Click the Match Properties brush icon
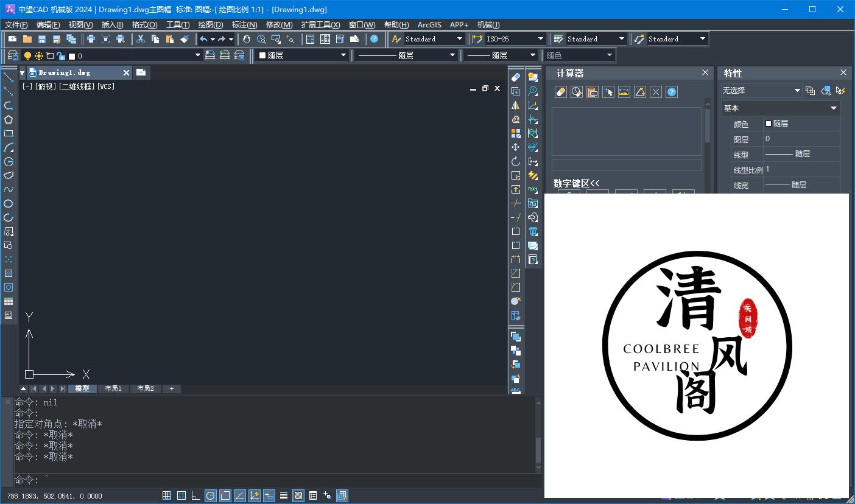The height and width of the screenshot is (504, 855). (x=185, y=39)
